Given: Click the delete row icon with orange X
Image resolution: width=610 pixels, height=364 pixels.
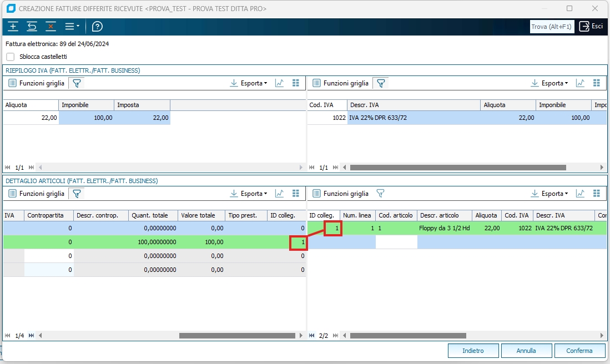Looking at the screenshot, I should [x=51, y=27].
